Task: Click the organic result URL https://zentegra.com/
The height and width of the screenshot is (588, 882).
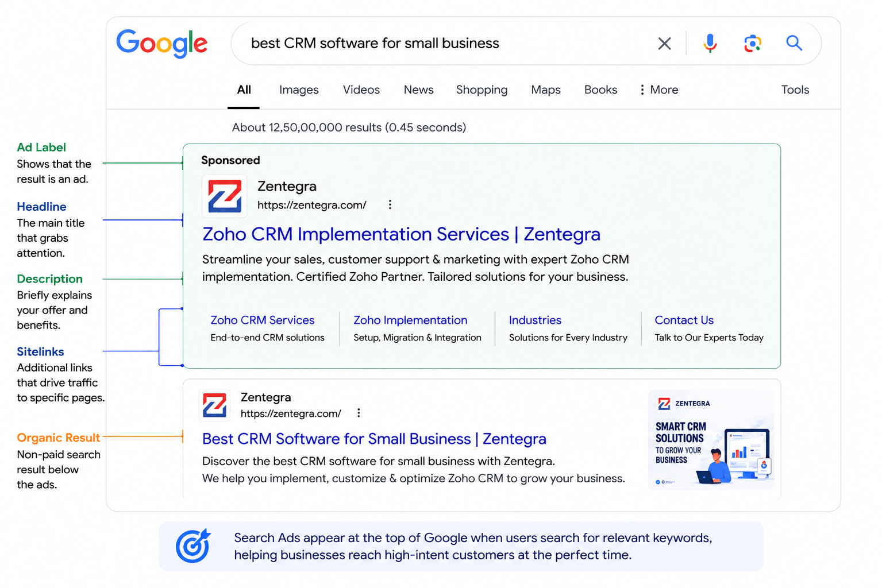Action: tap(291, 413)
